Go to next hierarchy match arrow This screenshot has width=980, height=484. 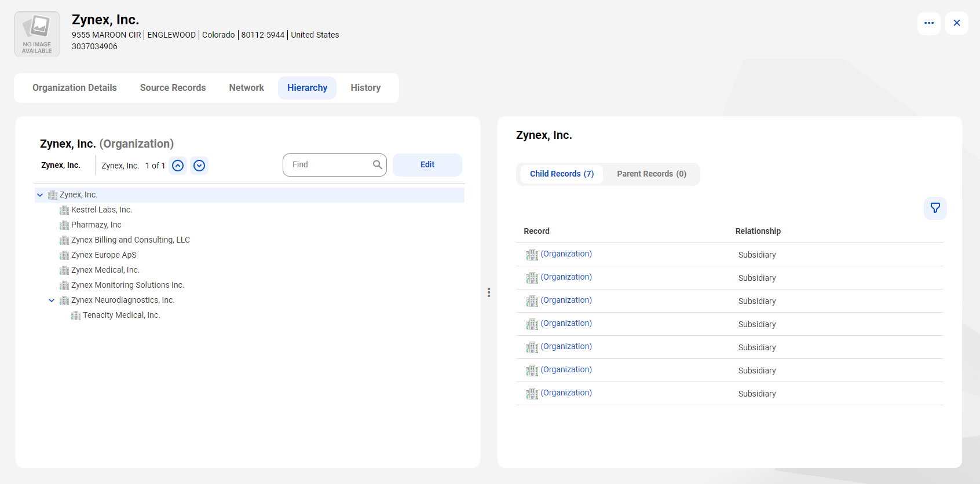[x=199, y=166]
